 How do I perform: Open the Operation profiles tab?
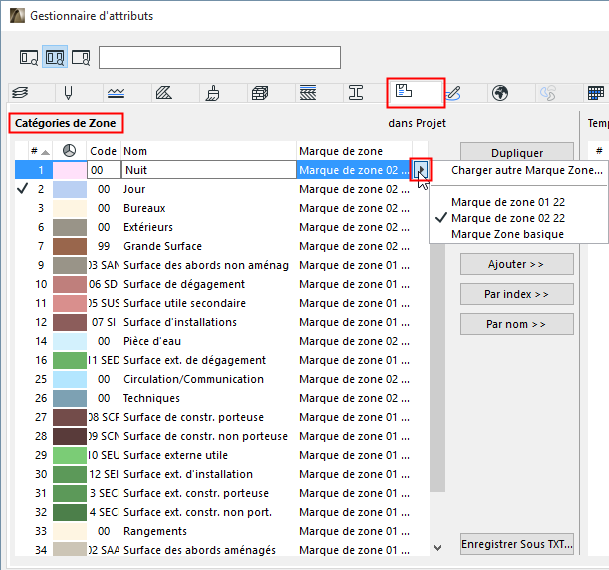coord(548,93)
